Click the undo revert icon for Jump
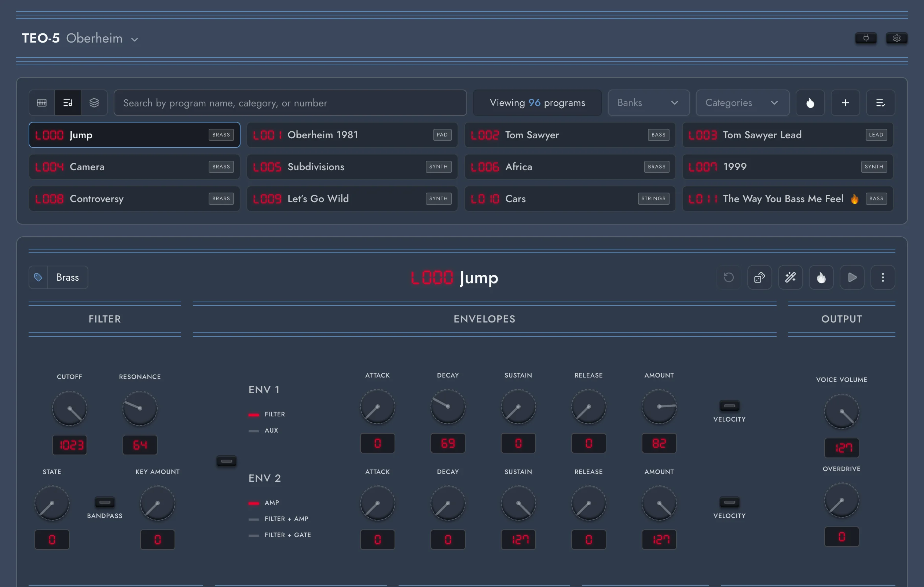Screen dimensions: 924x587 (729, 277)
